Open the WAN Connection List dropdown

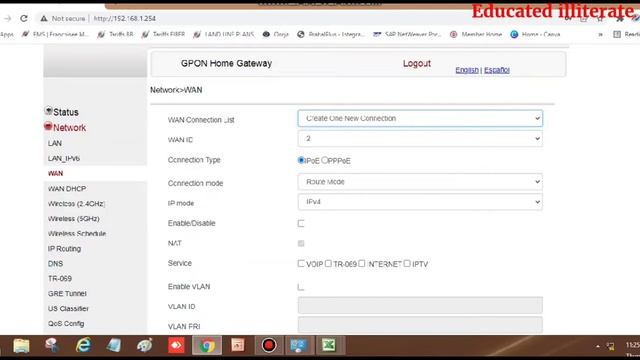(x=420, y=118)
